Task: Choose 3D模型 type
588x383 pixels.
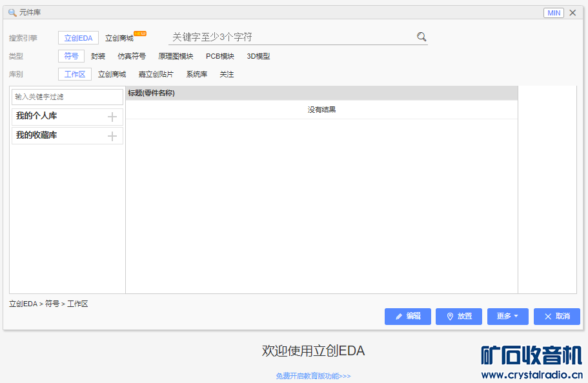Action: click(x=258, y=56)
